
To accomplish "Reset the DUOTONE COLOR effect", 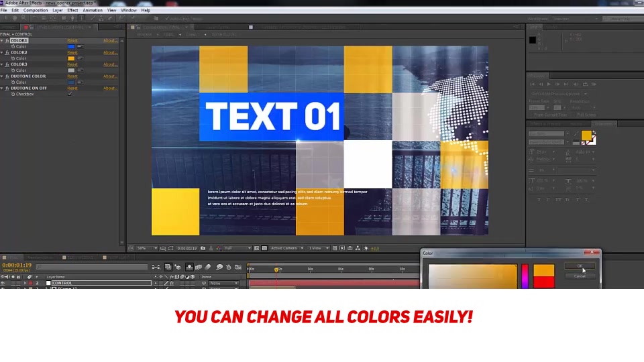I will coord(72,76).
